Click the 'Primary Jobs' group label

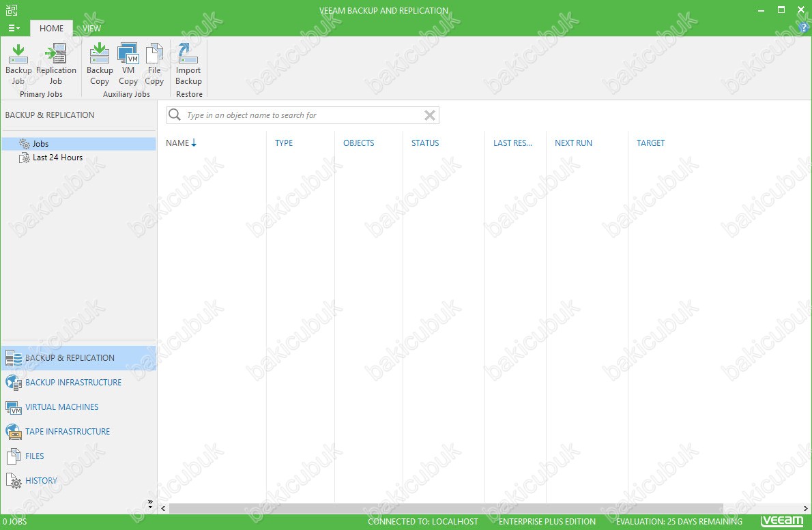point(41,94)
